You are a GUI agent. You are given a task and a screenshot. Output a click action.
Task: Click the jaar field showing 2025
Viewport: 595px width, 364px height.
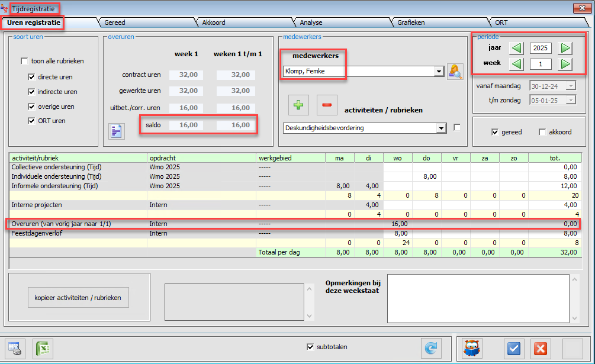541,48
